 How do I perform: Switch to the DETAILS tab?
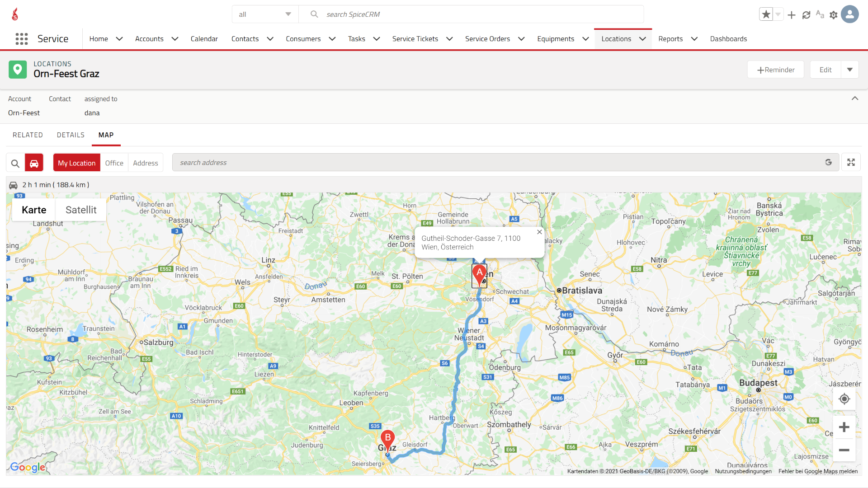coord(71,135)
